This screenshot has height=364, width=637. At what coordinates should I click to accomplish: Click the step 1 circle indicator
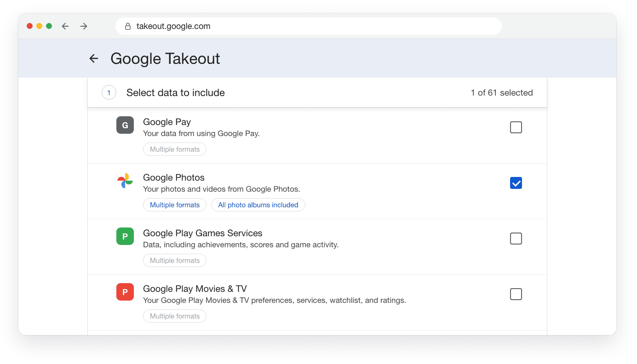pos(109,92)
